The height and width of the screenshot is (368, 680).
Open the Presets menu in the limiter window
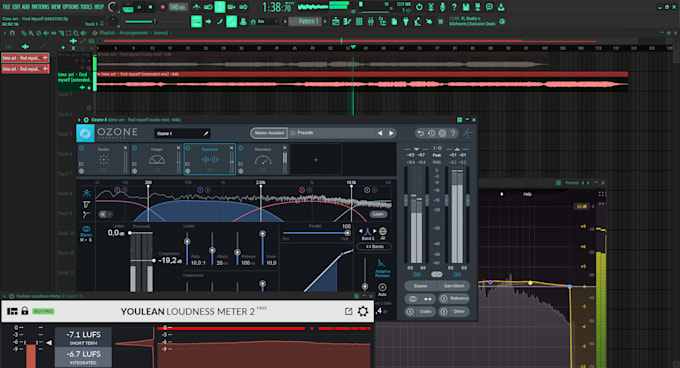pyautogui.click(x=572, y=183)
